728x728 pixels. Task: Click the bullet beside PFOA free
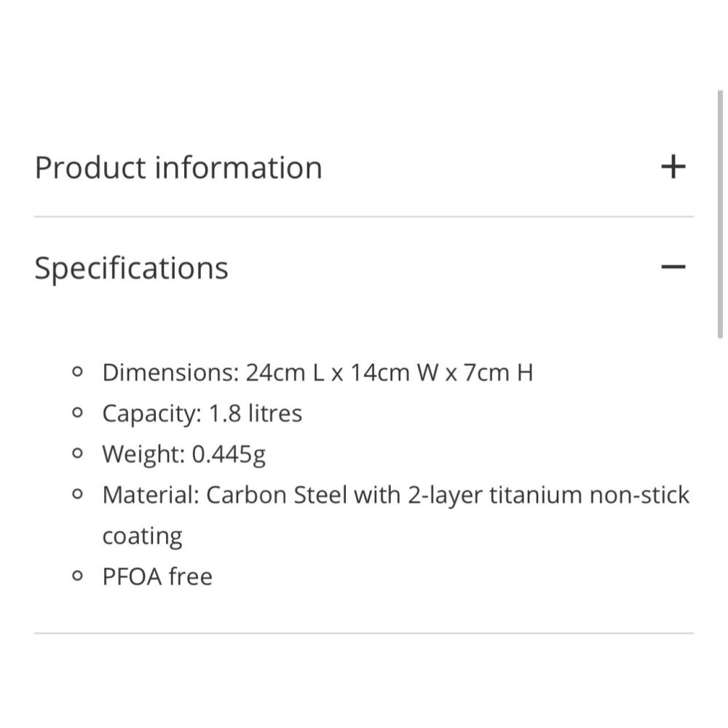coord(78,577)
